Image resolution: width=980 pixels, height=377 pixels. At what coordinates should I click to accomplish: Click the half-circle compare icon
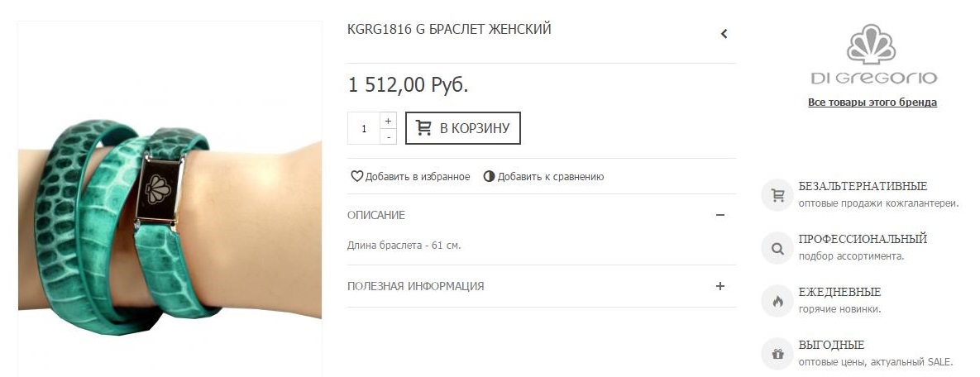click(489, 176)
